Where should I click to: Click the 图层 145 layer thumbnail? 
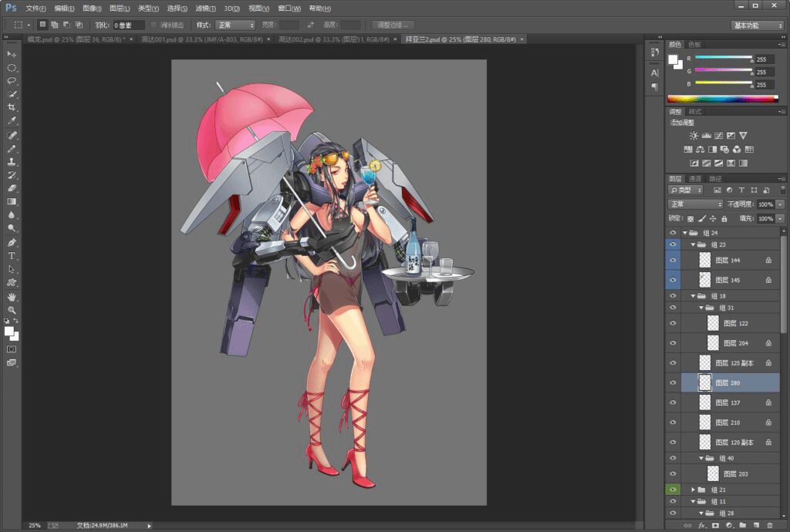point(705,280)
